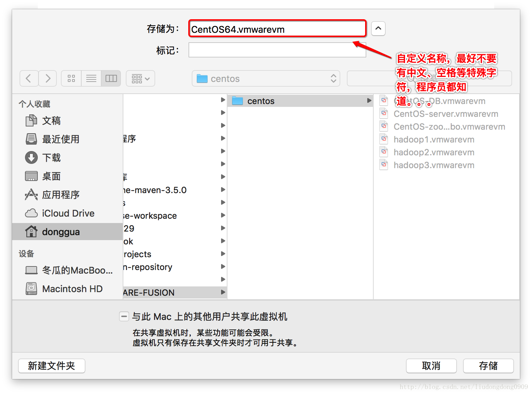
Task: Click the MacBook laptop icon
Action: click(x=31, y=270)
